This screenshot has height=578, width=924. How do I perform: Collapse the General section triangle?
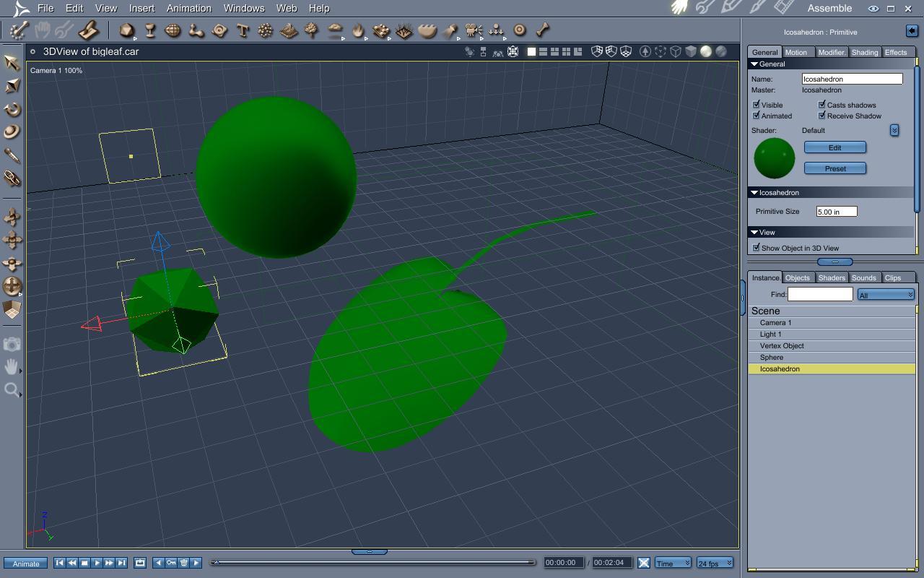(x=754, y=64)
